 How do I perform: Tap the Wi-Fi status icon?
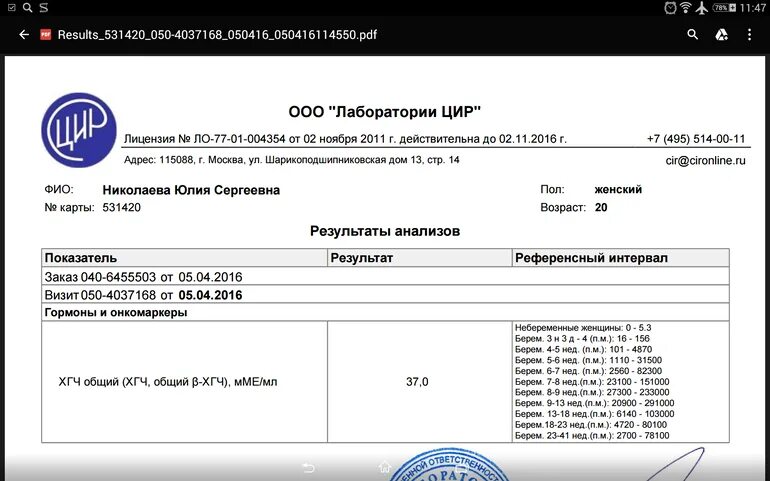[x=686, y=7]
